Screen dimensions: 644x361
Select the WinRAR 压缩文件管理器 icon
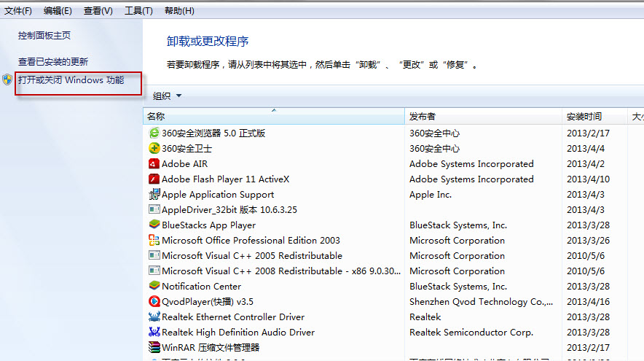154,348
